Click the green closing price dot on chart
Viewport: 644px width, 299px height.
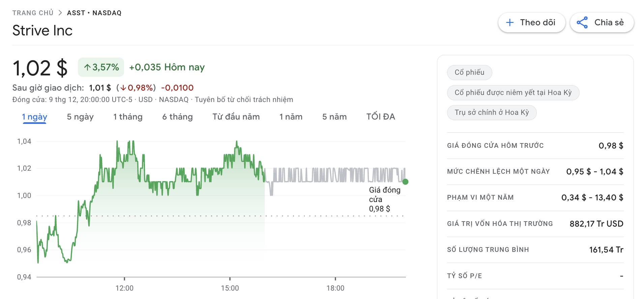405,182
